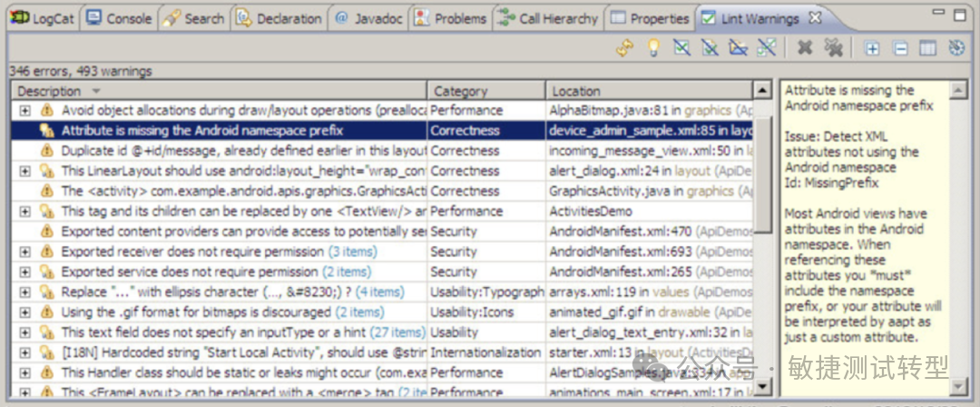Expand the [I18N] Hardcoded string row
The image size is (980, 407).
(25, 352)
